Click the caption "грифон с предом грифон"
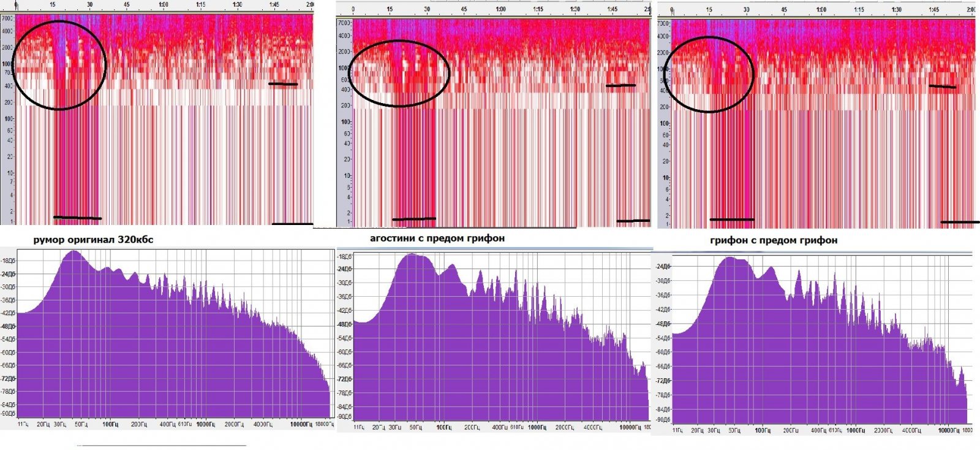This screenshot has height=450, width=980. pyautogui.click(x=774, y=240)
